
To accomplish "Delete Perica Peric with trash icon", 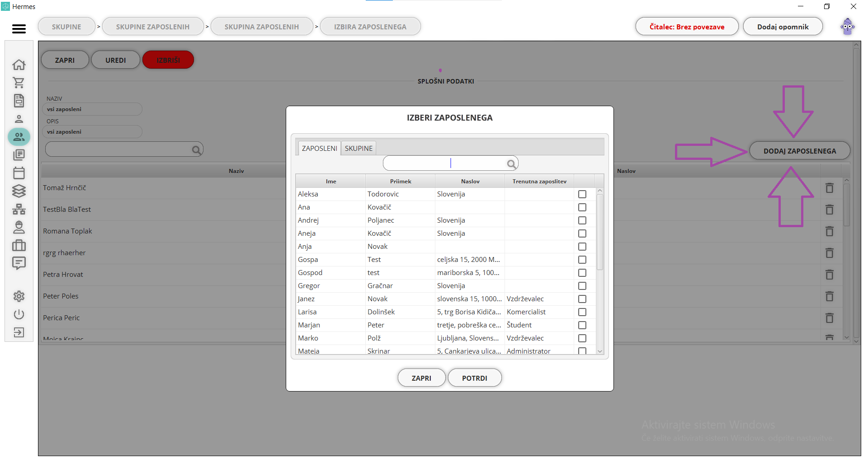I will click(x=830, y=318).
